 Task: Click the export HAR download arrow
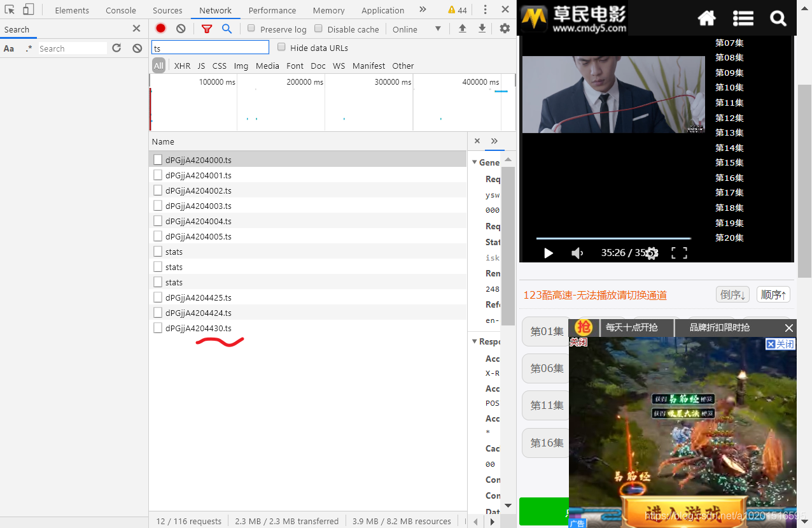click(482, 29)
